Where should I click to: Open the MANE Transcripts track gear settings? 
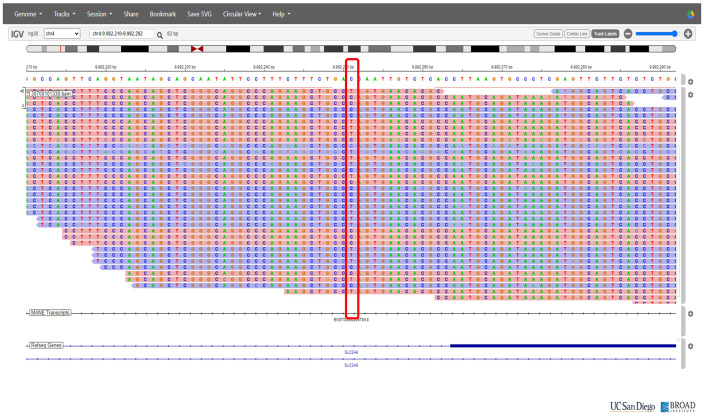pyautogui.click(x=688, y=313)
